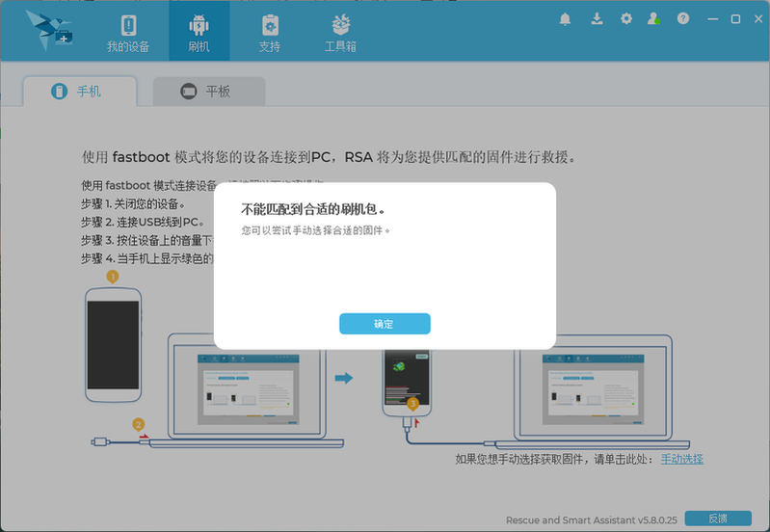Click step text 步骤 2. 连接USB线到PC
This screenshot has height=532, width=770.
(143, 222)
